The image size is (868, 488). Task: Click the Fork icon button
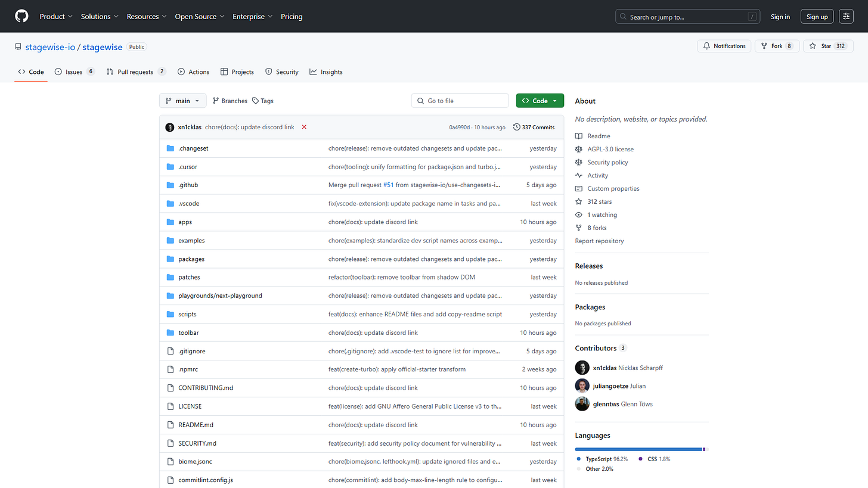coord(764,46)
